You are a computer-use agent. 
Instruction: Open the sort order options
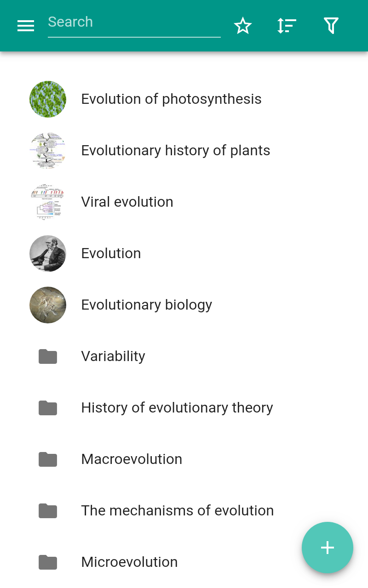pyautogui.click(x=287, y=26)
